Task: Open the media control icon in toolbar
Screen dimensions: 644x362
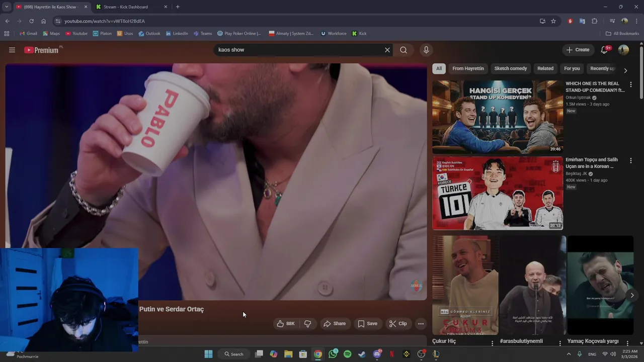Action: (612, 21)
